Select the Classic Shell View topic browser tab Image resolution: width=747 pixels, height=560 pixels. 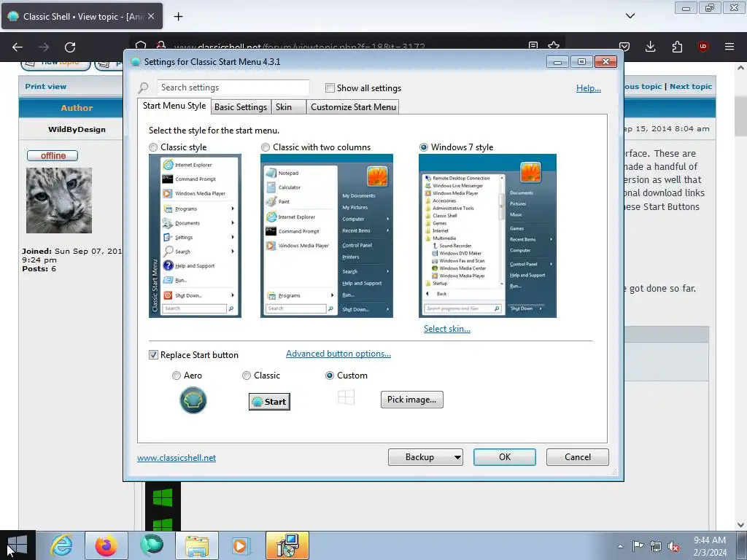point(82,16)
